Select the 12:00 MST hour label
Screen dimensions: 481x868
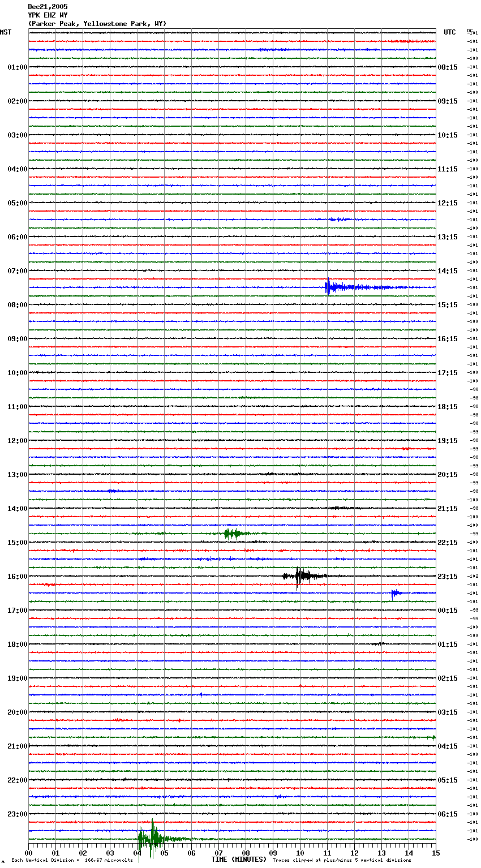[x=18, y=441]
